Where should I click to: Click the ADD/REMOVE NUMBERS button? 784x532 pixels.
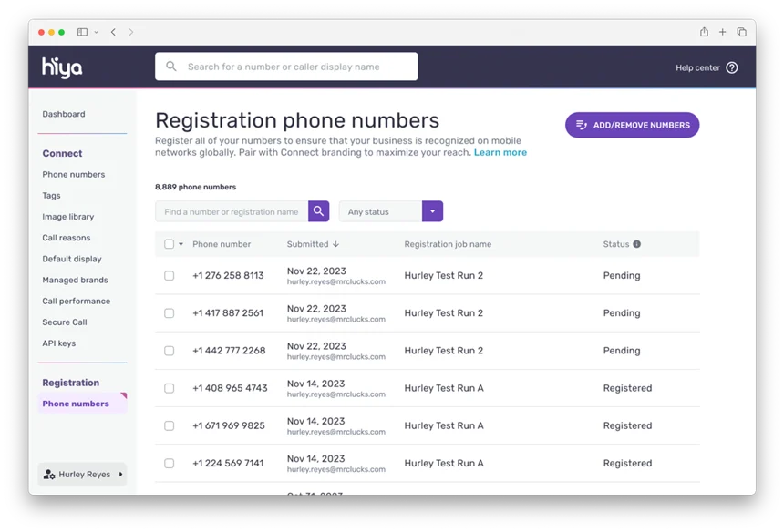point(632,124)
